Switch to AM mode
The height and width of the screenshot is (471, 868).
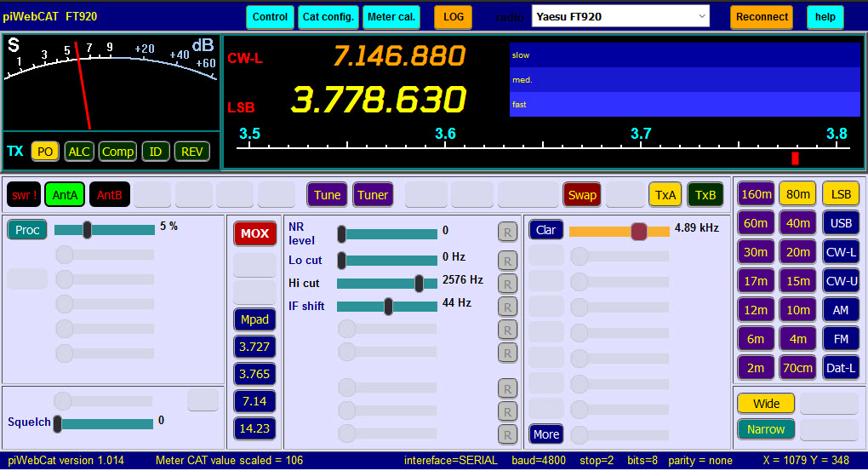pos(841,310)
